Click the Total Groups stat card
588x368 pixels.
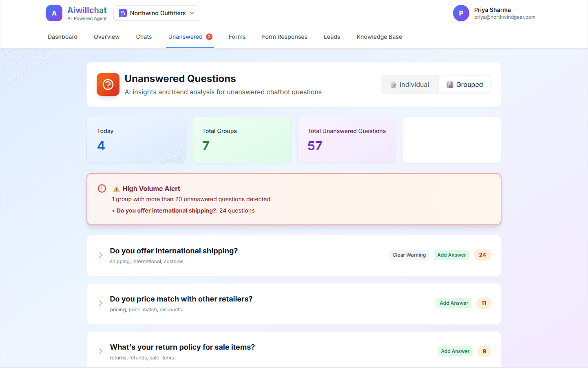(x=241, y=140)
